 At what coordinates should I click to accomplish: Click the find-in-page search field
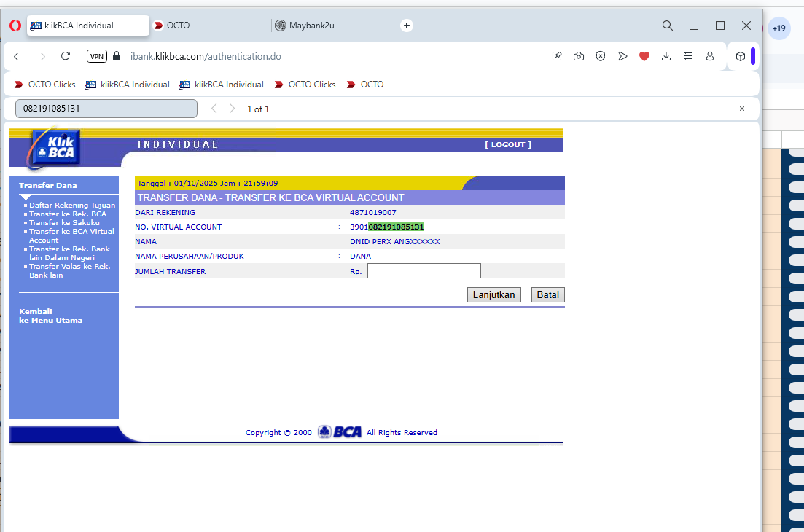click(106, 109)
